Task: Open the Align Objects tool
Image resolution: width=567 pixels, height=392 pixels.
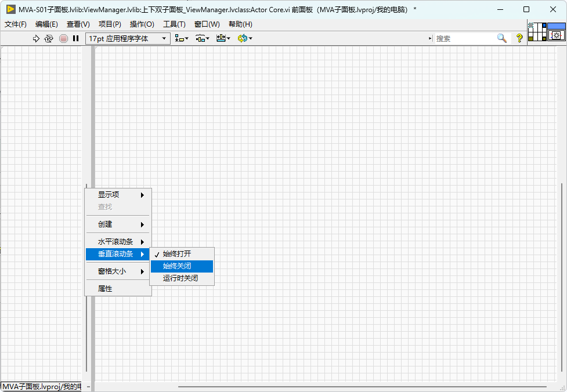Action: pyautogui.click(x=182, y=38)
